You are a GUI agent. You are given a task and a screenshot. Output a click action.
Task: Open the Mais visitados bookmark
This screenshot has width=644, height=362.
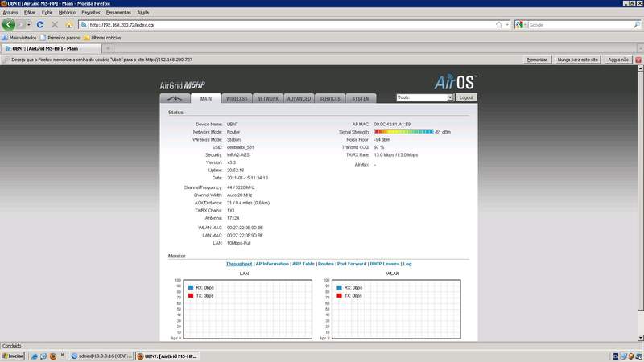(19, 38)
